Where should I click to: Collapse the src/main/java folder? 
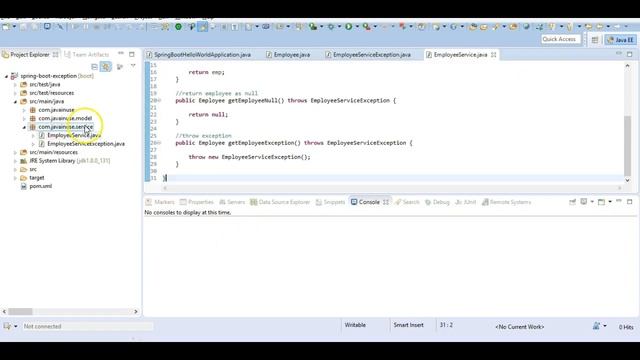[x=15, y=102]
